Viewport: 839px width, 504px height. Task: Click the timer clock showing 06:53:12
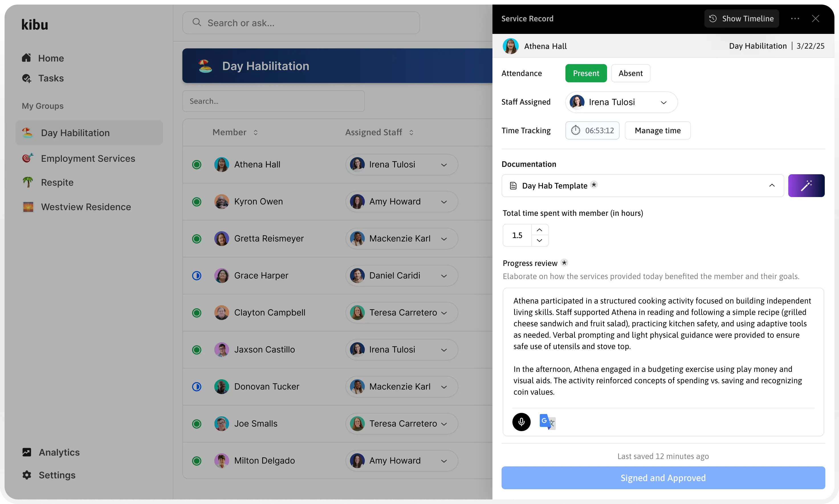(592, 130)
